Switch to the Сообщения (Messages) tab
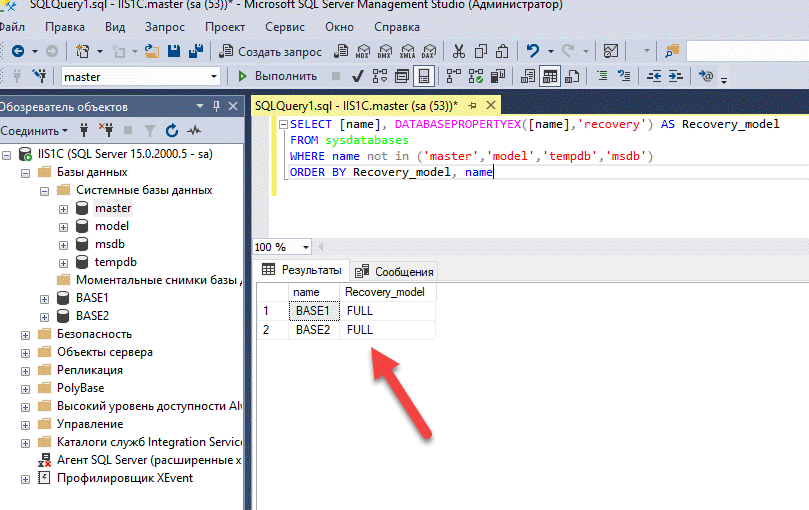This screenshot has width=809, height=510. [x=395, y=271]
